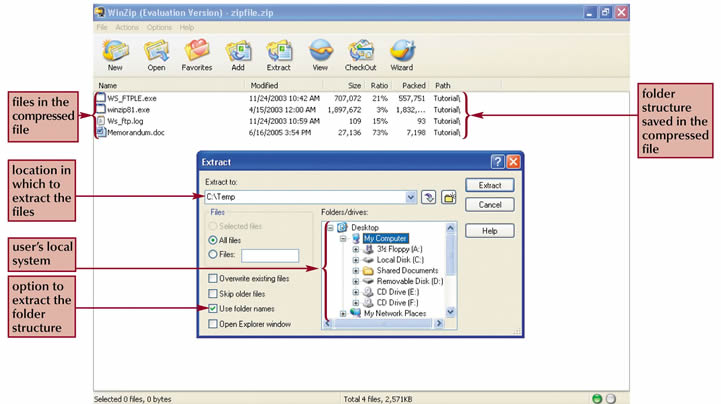Launch the Wizard toolbar icon
The height and width of the screenshot is (404, 721).
click(402, 51)
